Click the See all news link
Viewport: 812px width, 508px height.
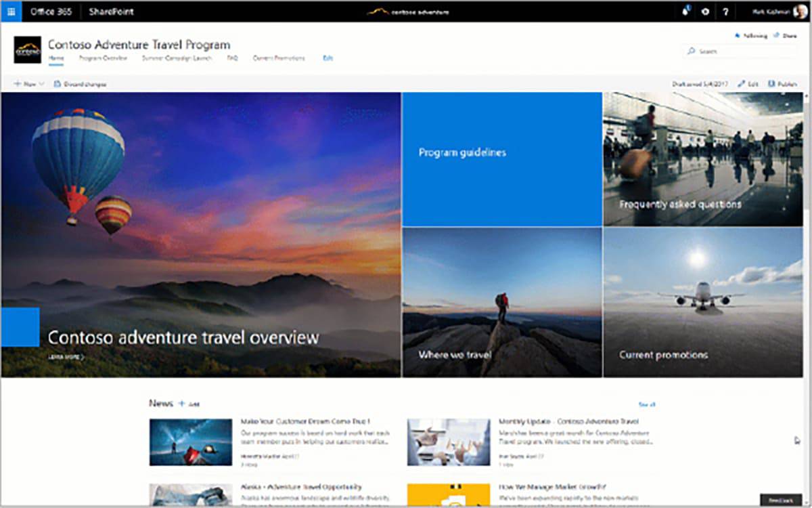647,405
